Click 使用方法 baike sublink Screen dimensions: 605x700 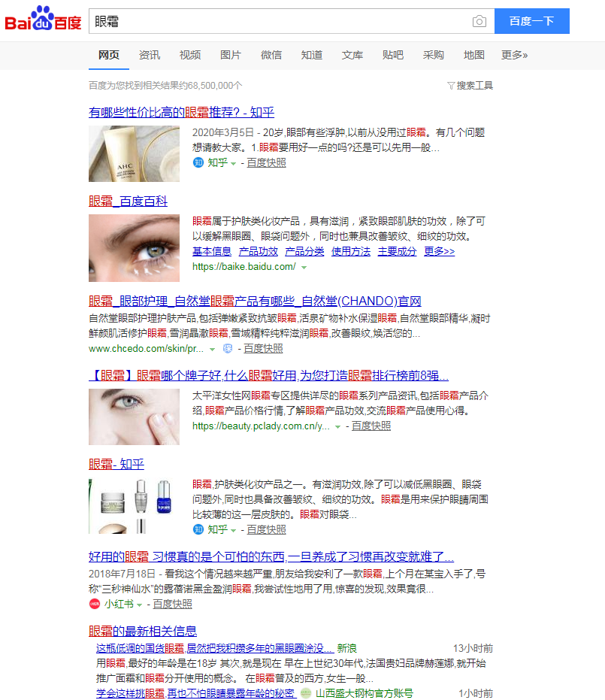click(x=351, y=251)
